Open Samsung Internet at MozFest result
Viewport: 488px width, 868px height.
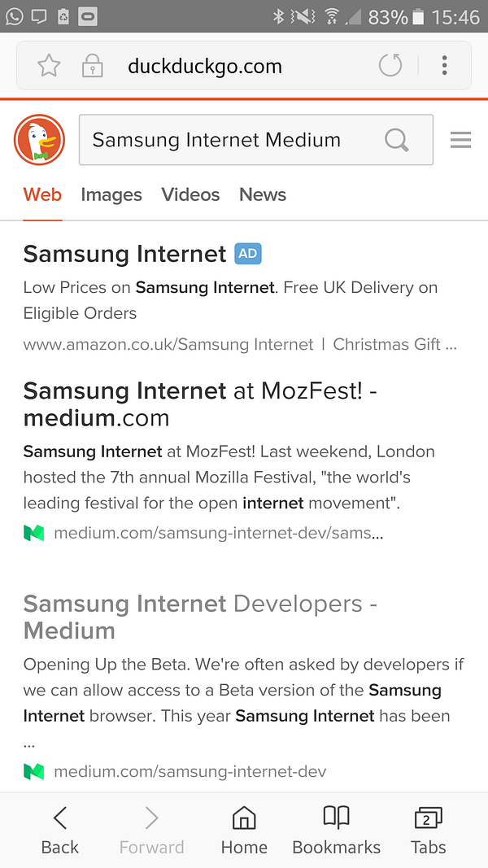click(199, 404)
